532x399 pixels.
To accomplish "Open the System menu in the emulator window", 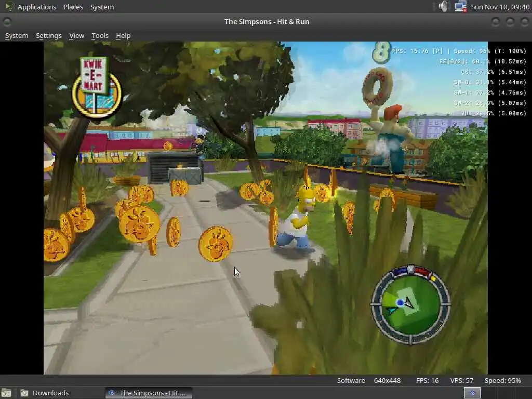I will click(17, 36).
